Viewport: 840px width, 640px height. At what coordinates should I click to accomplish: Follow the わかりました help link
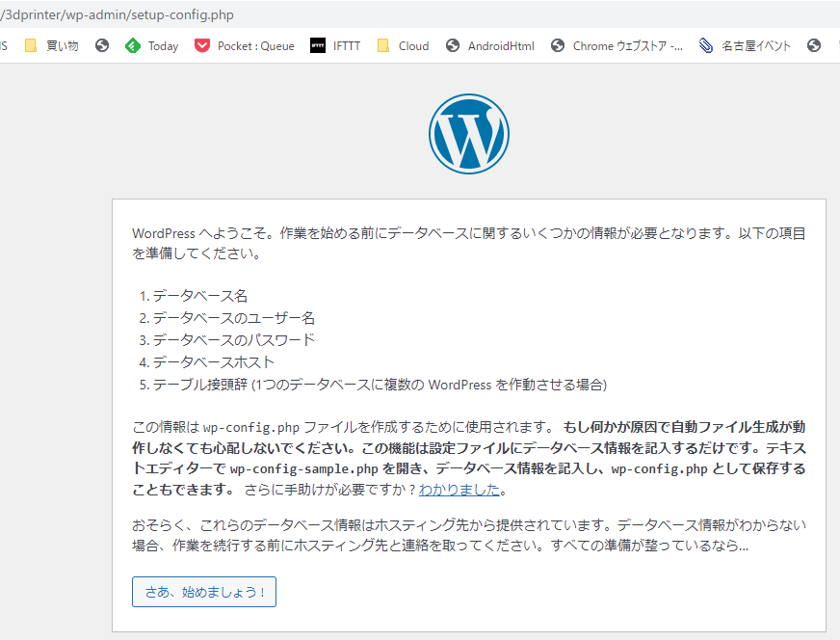tap(459, 490)
